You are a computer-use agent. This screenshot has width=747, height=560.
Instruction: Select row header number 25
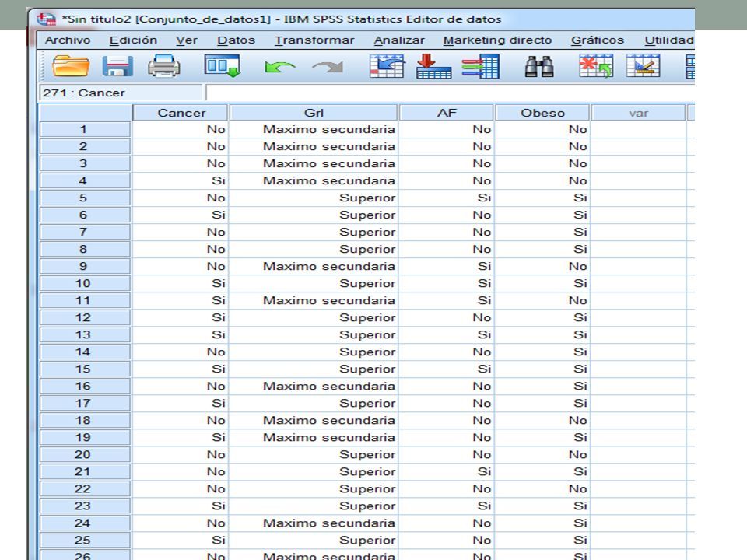(x=84, y=540)
